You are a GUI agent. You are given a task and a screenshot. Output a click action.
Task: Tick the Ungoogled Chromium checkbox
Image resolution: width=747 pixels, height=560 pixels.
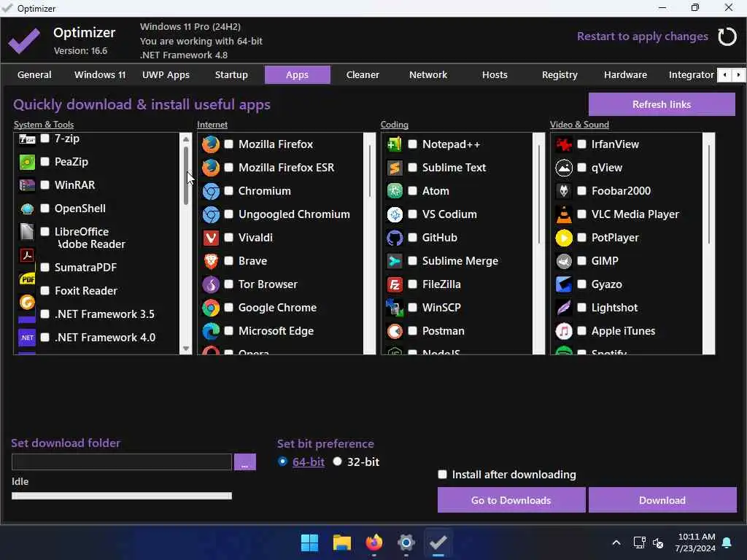[x=228, y=214]
